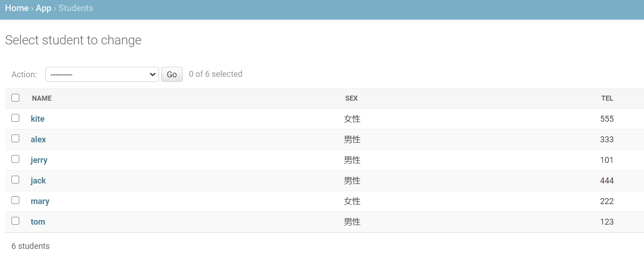Open the Action dropdown menu
This screenshot has width=644, height=253.
[102, 75]
